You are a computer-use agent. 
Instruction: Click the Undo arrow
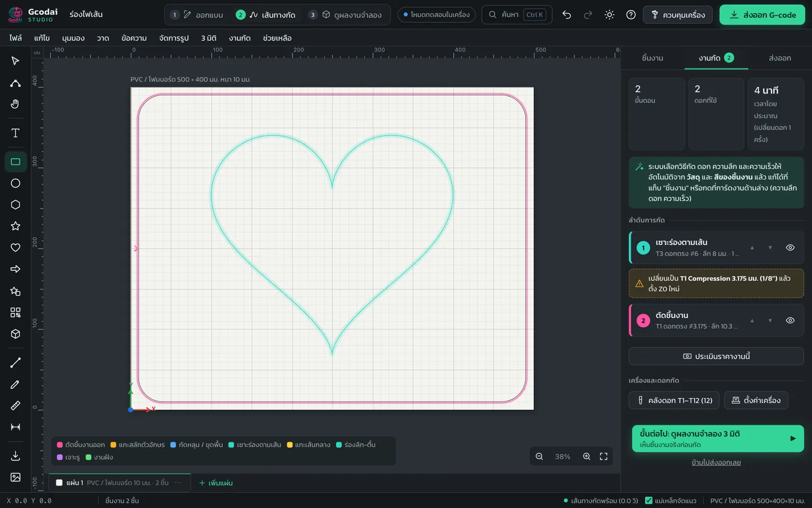pyautogui.click(x=567, y=15)
